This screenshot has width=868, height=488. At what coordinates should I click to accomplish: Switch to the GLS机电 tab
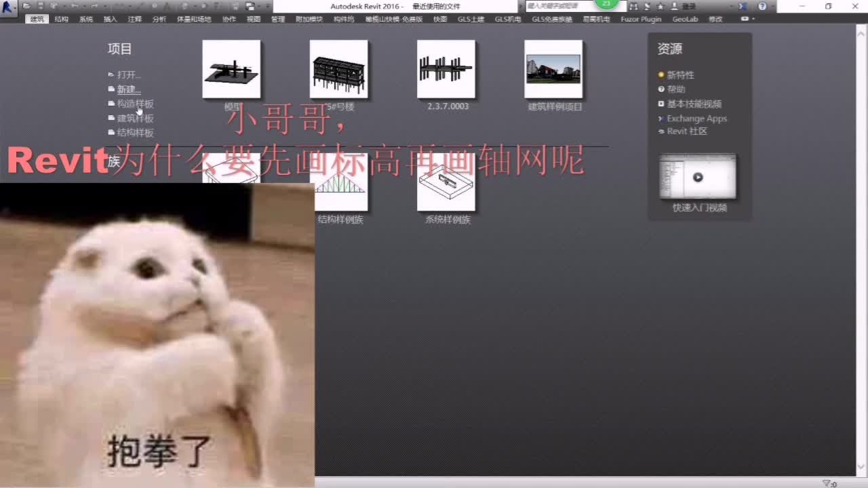[x=508, y=19]
